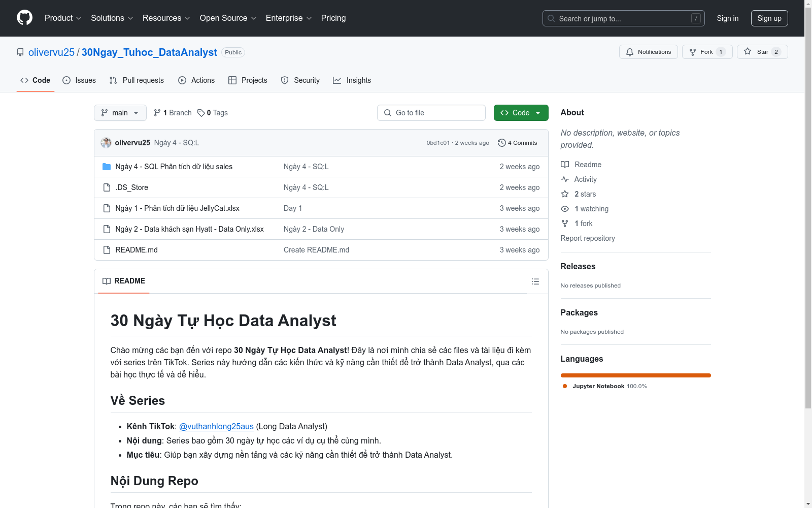Image resolution: width=812 pixels, height=508 pixels.
Task: Open the green Code clone dropdown
Action: point(521,113)
